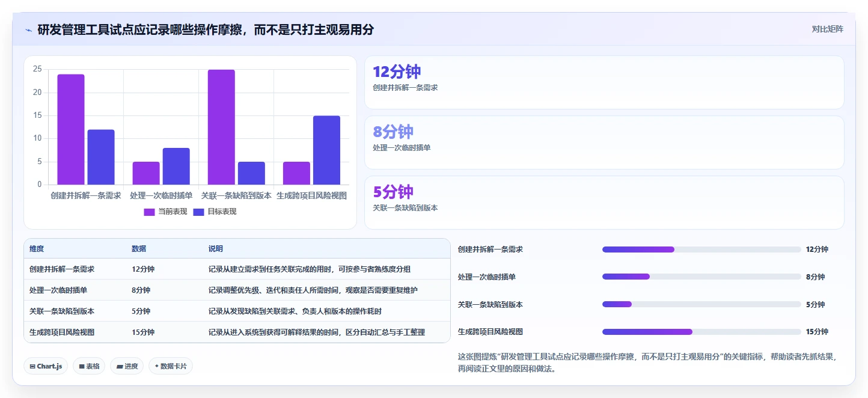Viewport: 868px width, 398px height.
Task: Click blue bar for 关联一条缺陷到版本
Action: tap(251, 173)
